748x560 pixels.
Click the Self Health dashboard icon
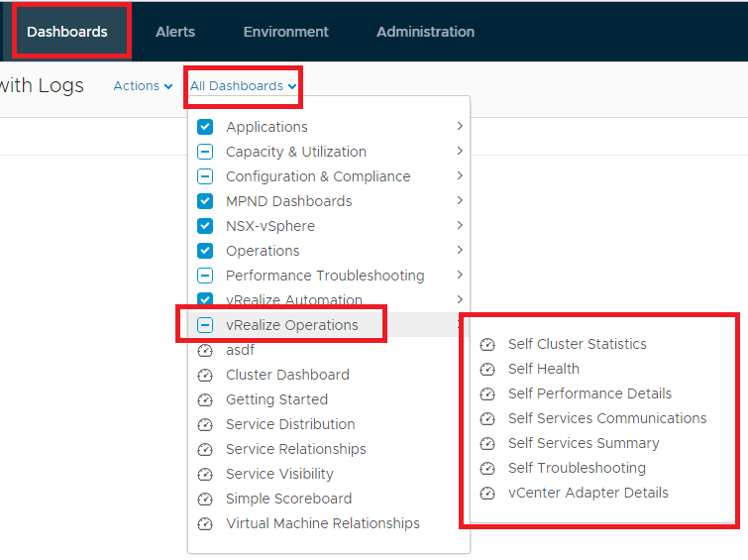tap(487, 369)
